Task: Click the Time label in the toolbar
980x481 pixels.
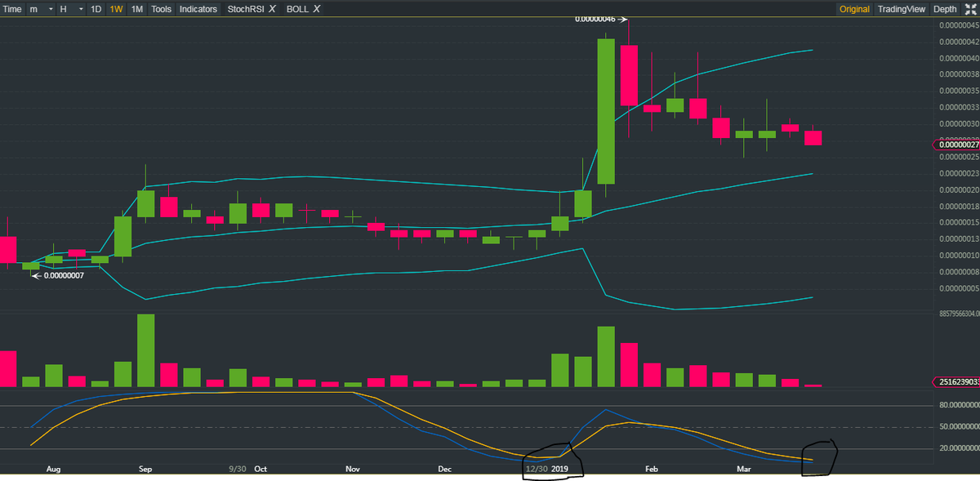Action: pyautogui.click(x=12, y=9)
